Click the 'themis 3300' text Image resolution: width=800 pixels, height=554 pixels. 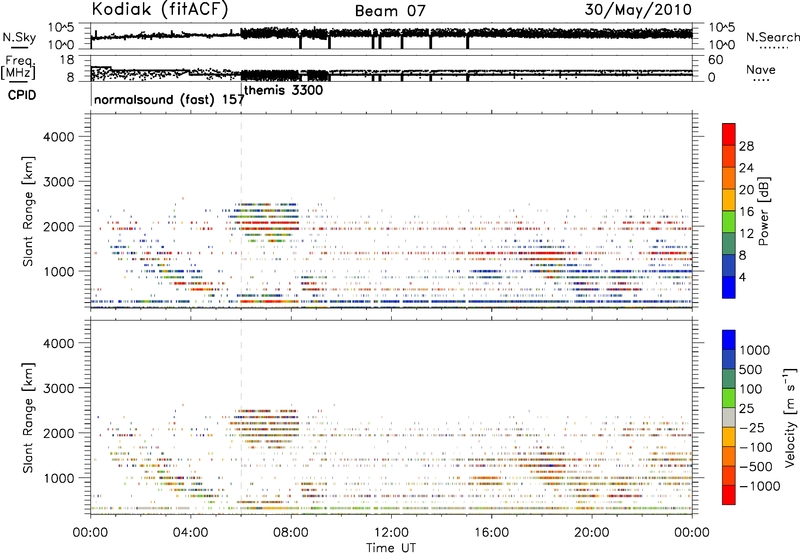(x=284, y=90)
